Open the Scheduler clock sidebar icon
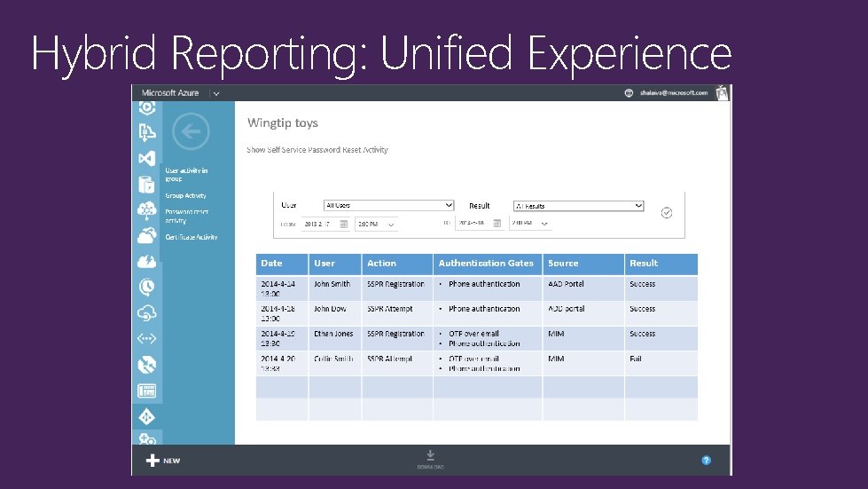The width and height of the screenshot is (868, 489). click(x=146, y=287)
